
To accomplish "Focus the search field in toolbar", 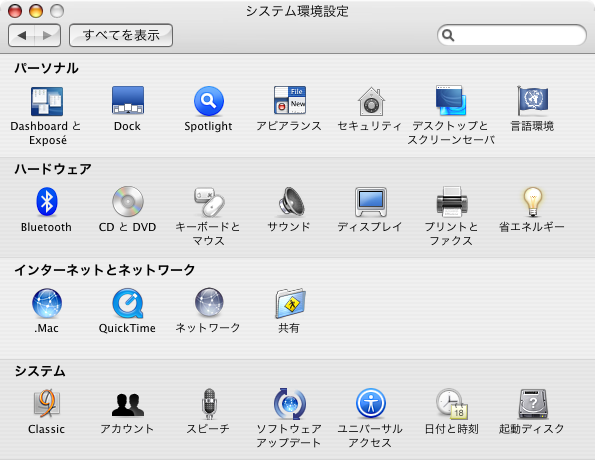I will pos(512,35).
